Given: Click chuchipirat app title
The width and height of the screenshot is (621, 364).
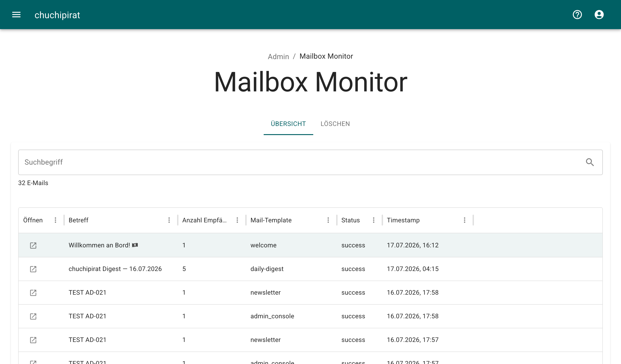Looking at the screenshot, I should coord(57,15).
